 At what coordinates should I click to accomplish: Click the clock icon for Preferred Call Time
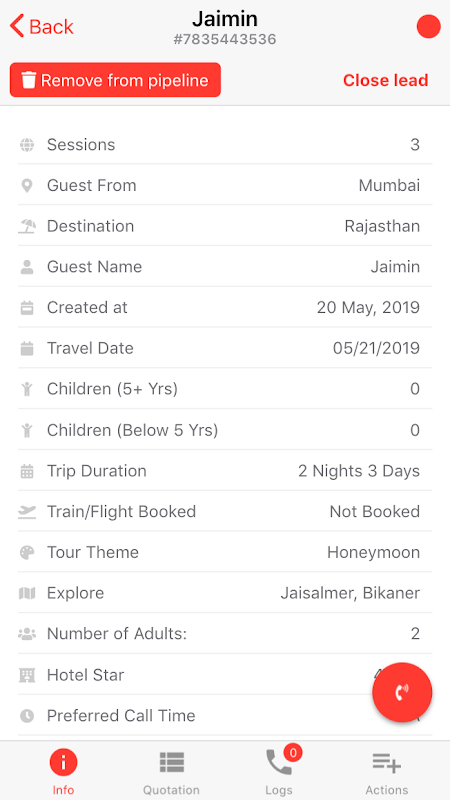tap(27, 716)
